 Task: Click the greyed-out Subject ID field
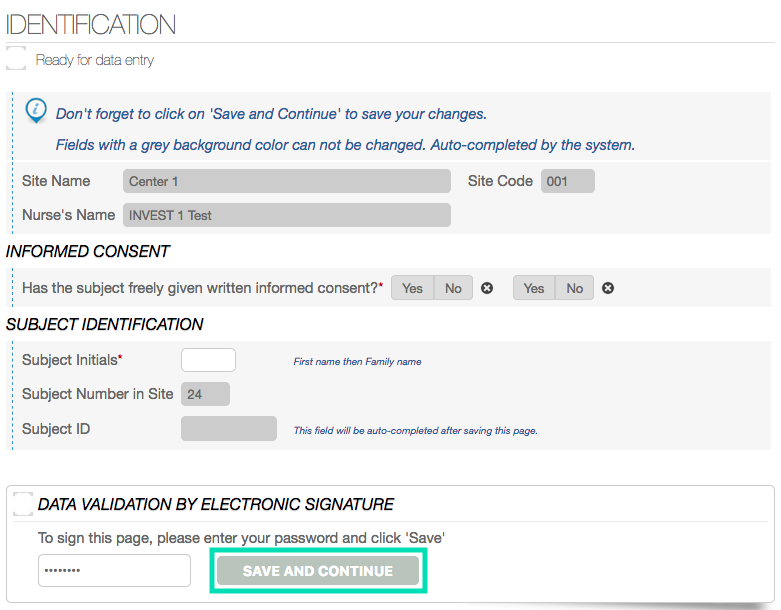click(228, 429)
